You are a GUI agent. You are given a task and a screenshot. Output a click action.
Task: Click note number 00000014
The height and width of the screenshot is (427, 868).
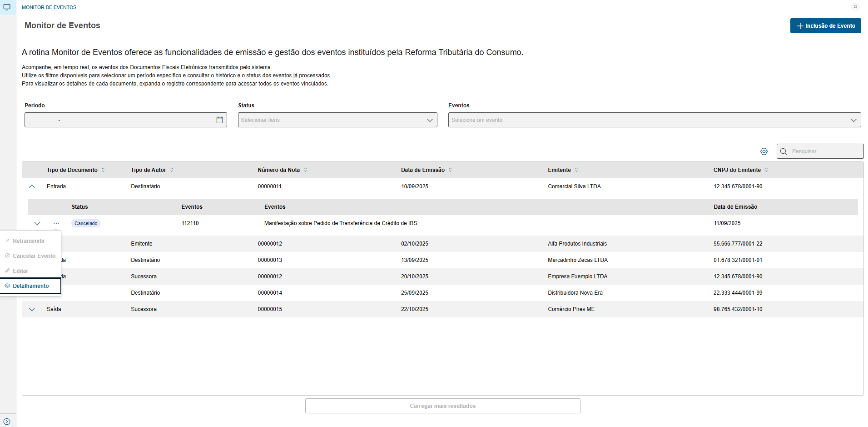[270, 293]
